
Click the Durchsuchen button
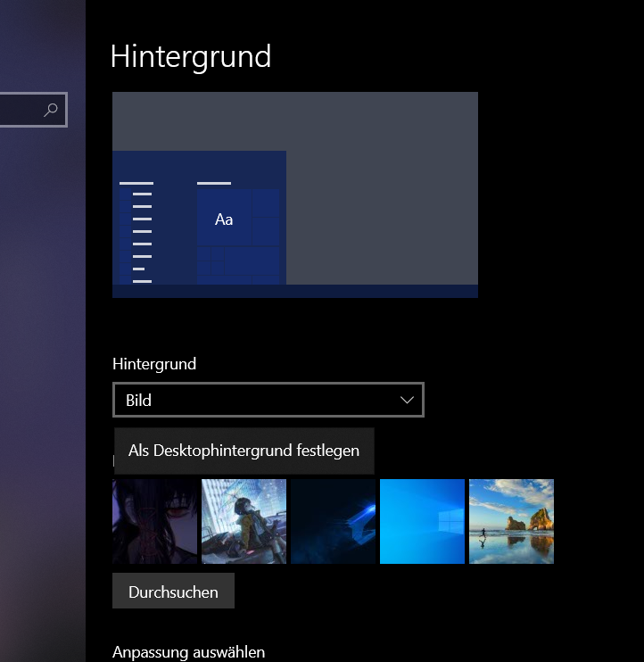(x=173, y=591)
